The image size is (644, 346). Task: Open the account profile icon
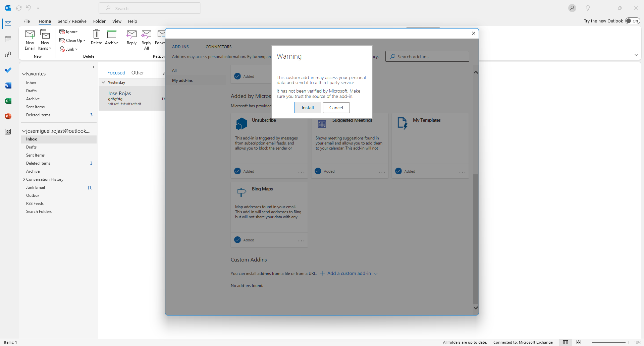point(572,8)
